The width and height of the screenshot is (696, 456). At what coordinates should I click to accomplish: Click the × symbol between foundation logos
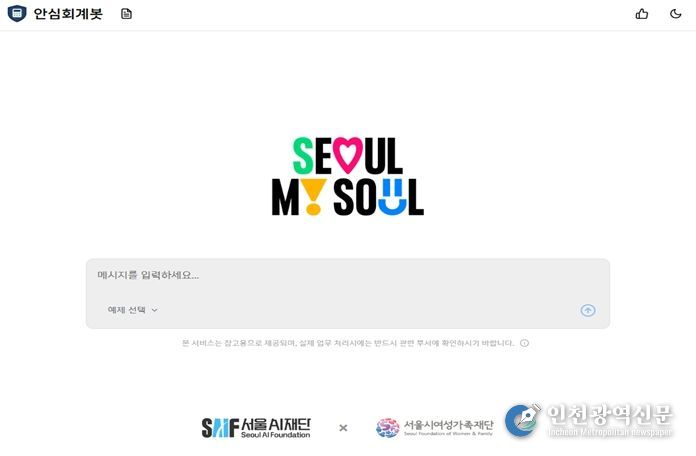(x=343, y=428)
